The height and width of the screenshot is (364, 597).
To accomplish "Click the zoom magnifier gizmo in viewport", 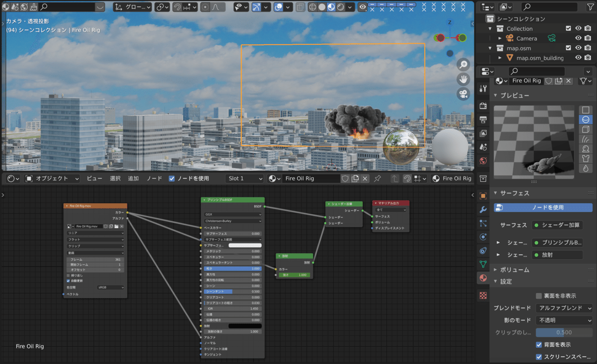I will click(464, 64).
